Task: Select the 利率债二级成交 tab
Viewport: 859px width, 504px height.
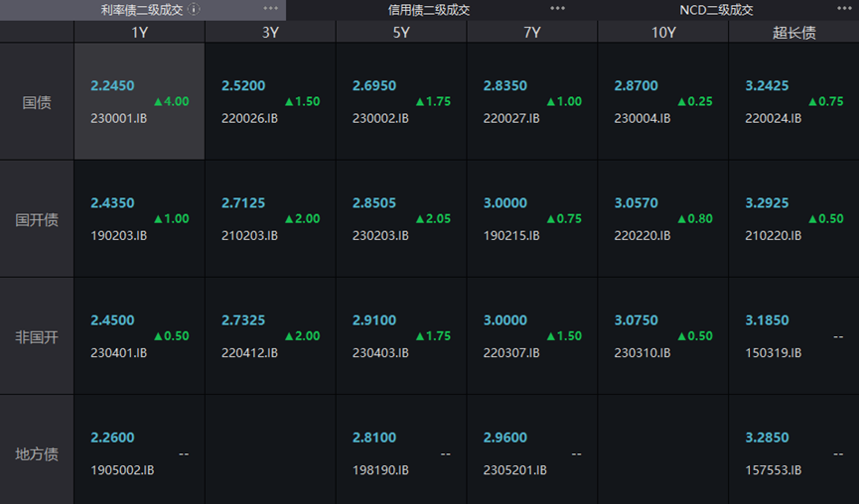Action: [142, 10]
